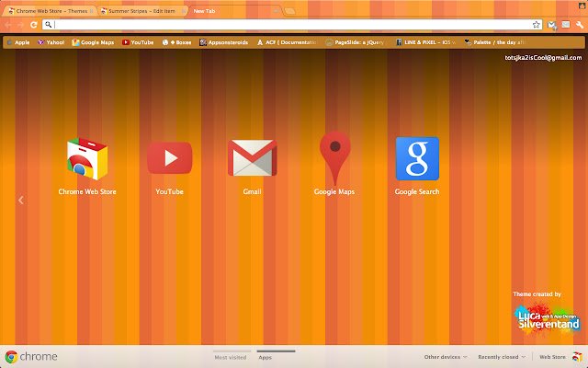Expand the Other devices dropdown

[446, 357]
